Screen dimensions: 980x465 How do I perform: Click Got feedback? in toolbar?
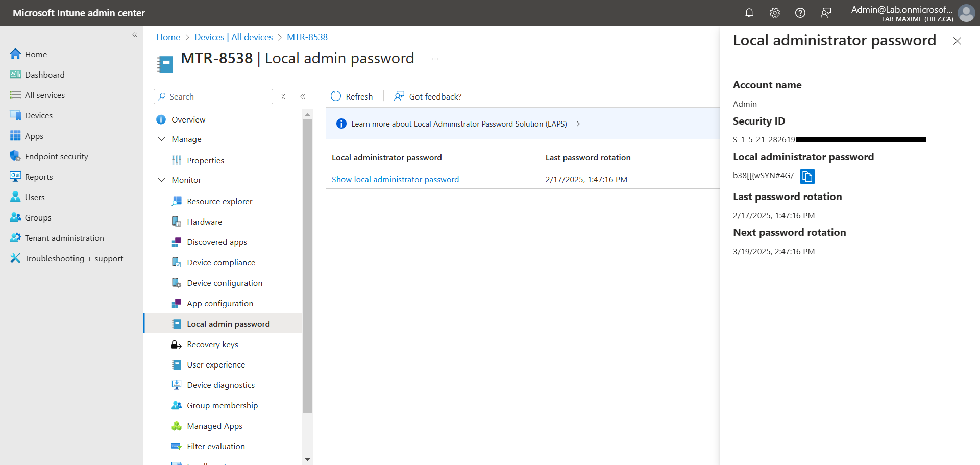click(428, 96)
